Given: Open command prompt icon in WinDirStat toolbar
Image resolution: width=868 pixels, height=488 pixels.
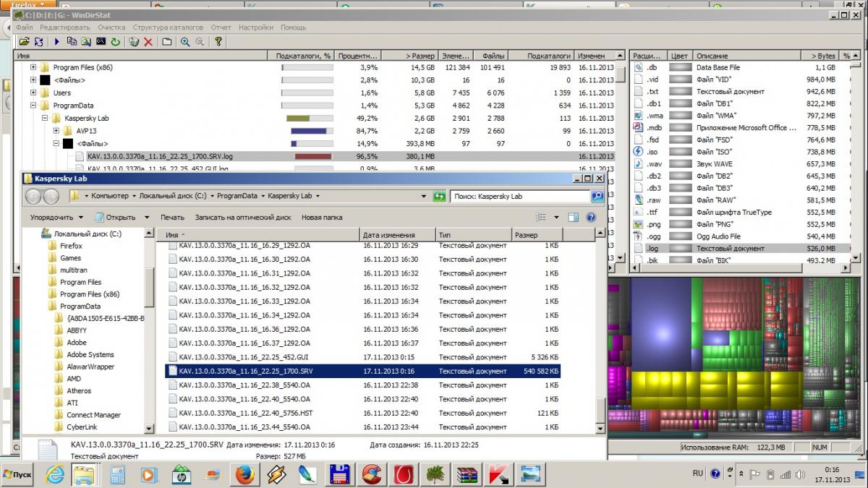Looking at the screenshot, I should (101, 42).
